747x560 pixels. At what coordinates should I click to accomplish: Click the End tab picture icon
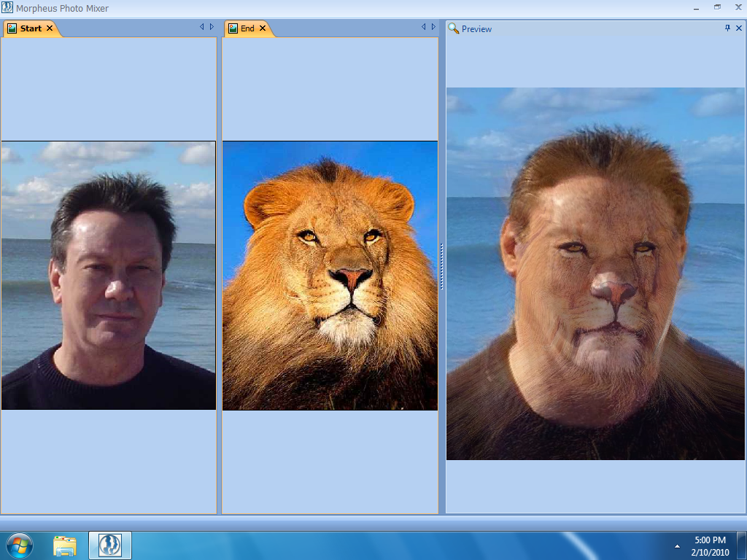click(233, 28)
